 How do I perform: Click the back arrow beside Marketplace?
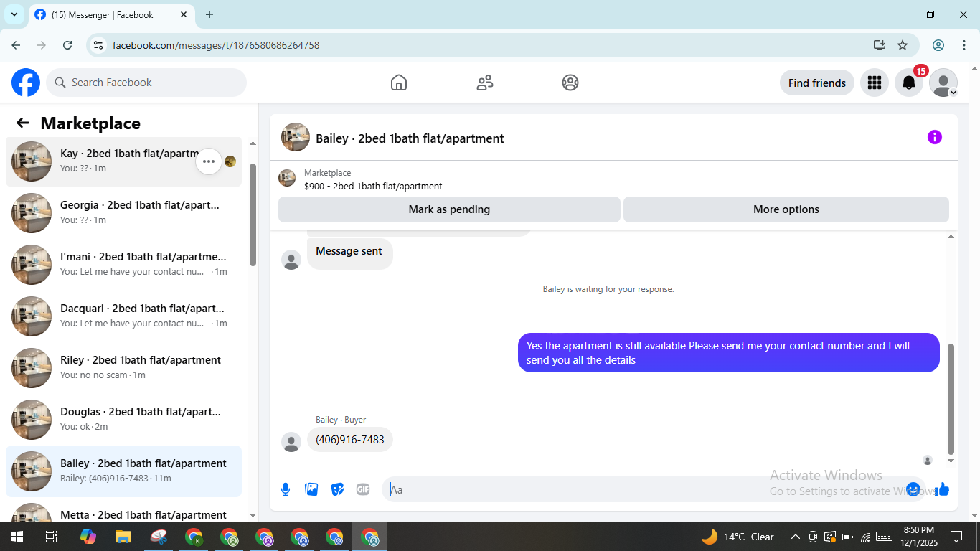pyautogui.click(x=23, y=123)
